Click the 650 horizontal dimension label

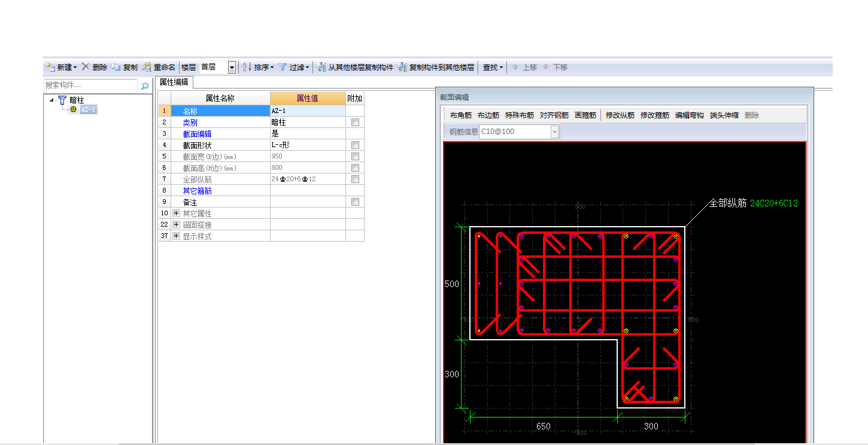pyautogui.click(x=544, y=426)
